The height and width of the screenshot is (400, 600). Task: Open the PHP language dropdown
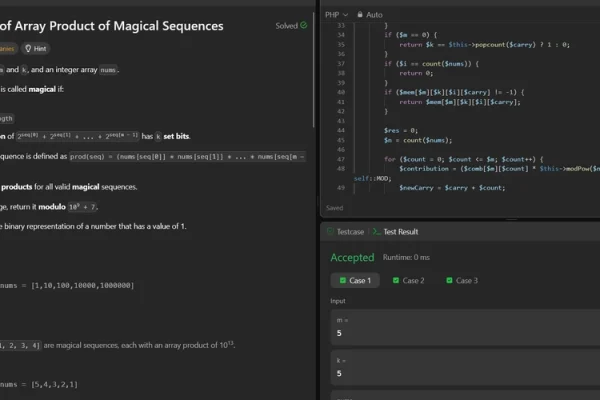[337, 15]
